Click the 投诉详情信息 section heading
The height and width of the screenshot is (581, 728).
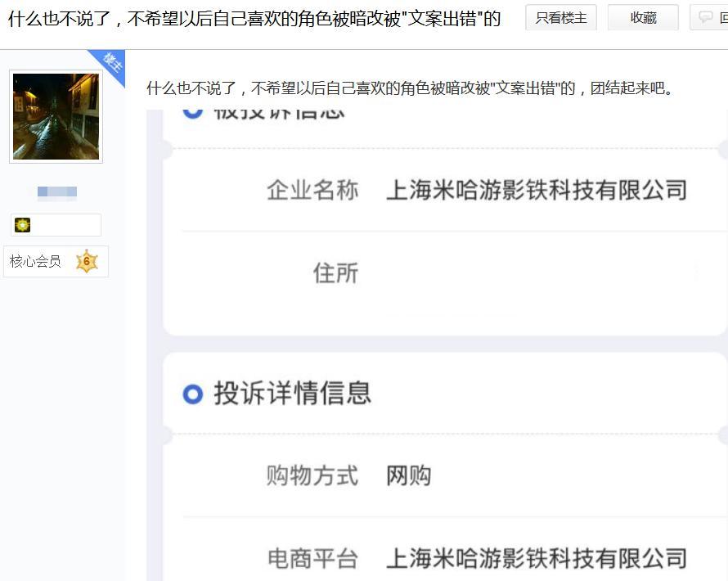(x=293, y=394)
